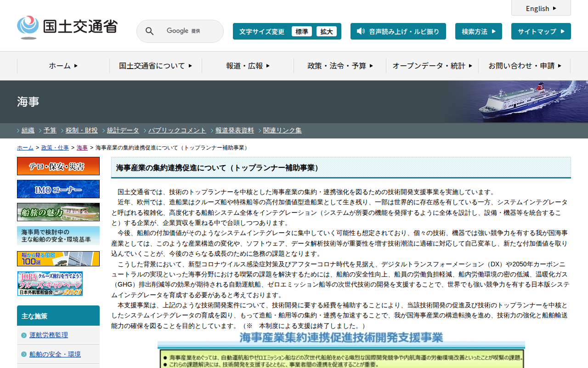Open the テロ・保安・災害 banner
This screenshot has width=588, height=368.
58,166
